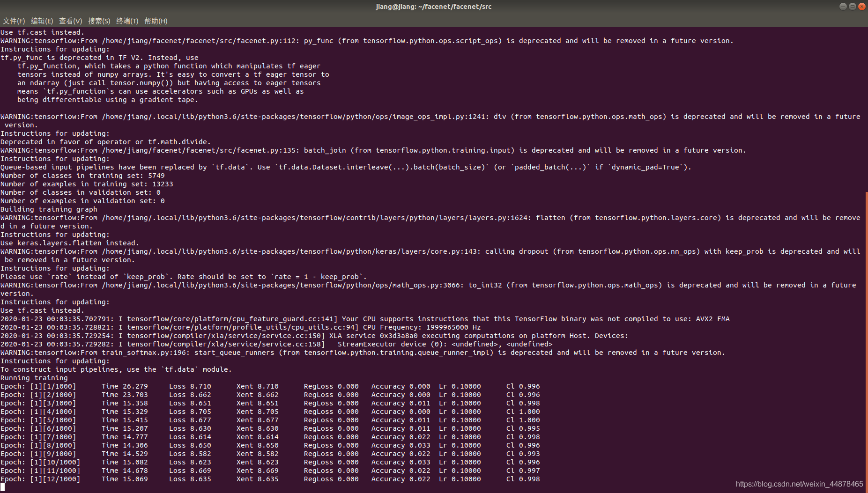Viewport: 868px width, 493px height.
Task: Click the 'StreamExecutor device (0)' log line
Action: pyautogui.click(x=276, y=344)
